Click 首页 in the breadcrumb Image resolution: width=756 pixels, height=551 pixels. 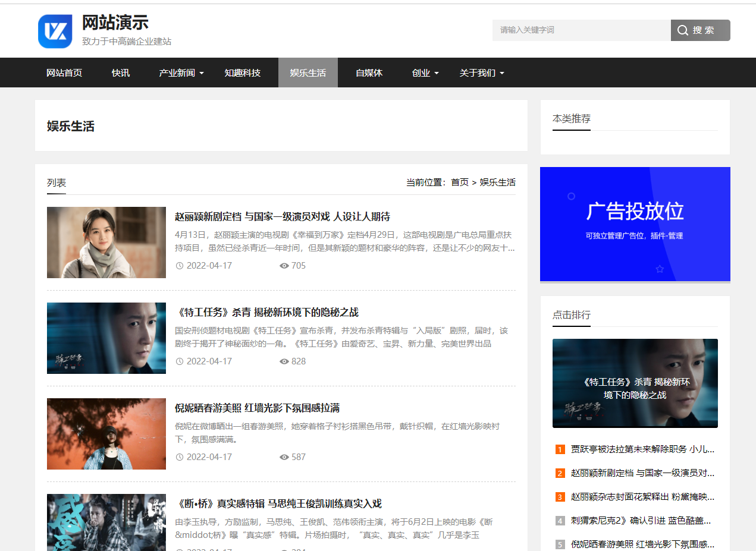tap(460, 182)
